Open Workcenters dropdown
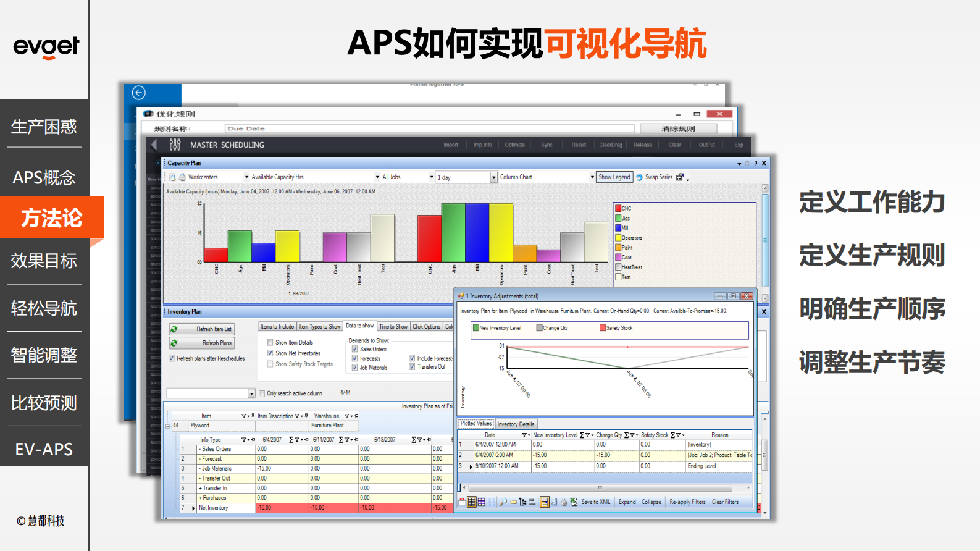Image resolution: width=980 pixels, height=551 pixels. click(x=246, y=177)
